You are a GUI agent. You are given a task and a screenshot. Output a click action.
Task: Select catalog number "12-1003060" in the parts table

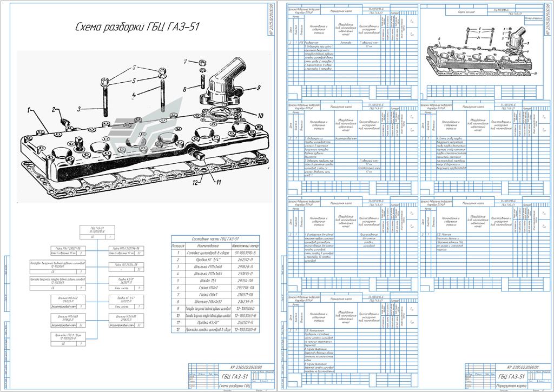(246, 309)
